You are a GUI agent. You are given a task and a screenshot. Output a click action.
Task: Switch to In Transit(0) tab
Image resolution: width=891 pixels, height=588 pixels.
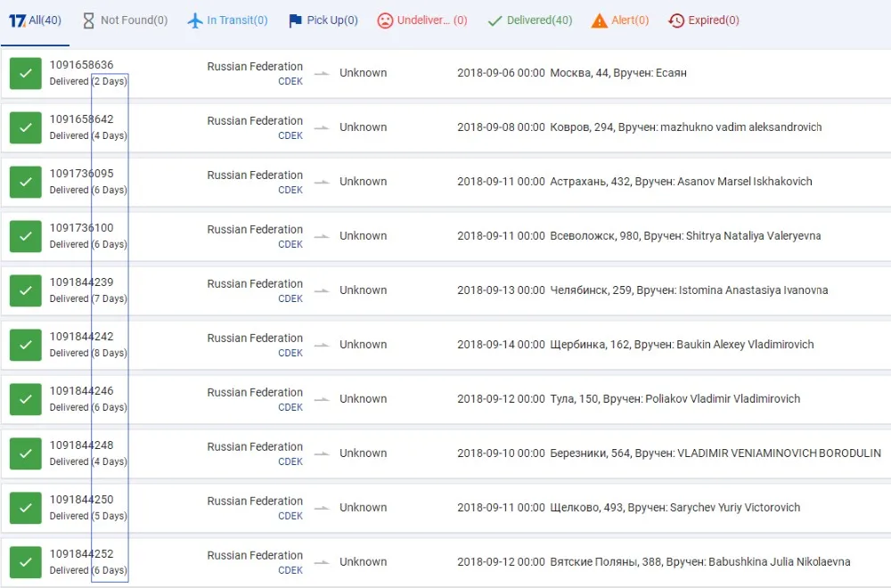point(227,20)
